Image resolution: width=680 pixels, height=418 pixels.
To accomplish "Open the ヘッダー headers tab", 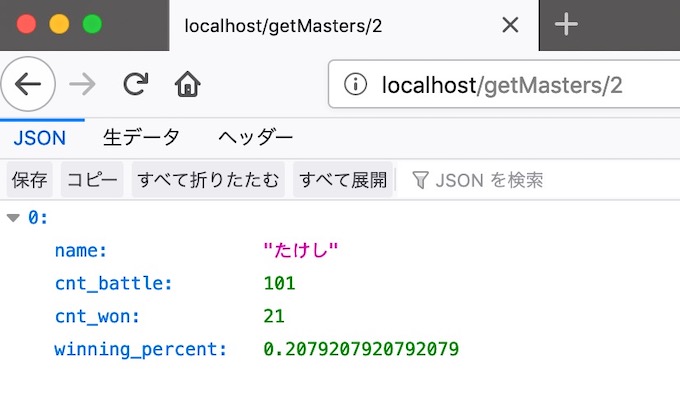I will coord(255,138).
